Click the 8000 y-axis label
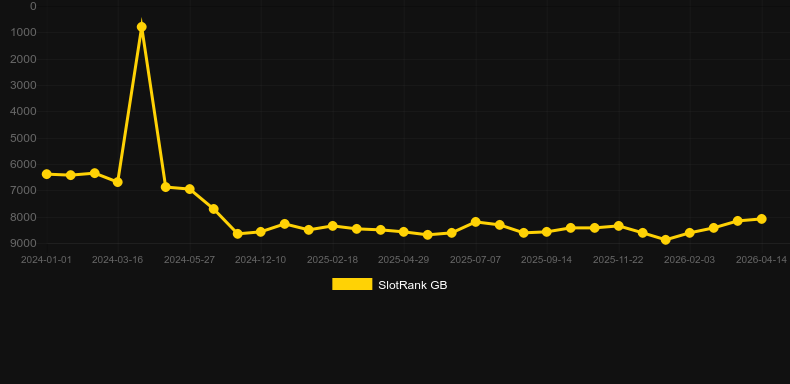790x384 pixels. point(24,217)
